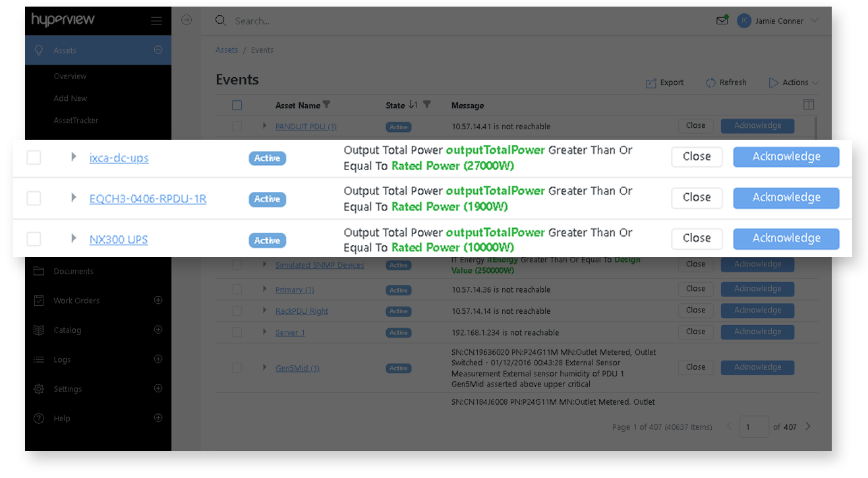Refresh the events list

726,83
